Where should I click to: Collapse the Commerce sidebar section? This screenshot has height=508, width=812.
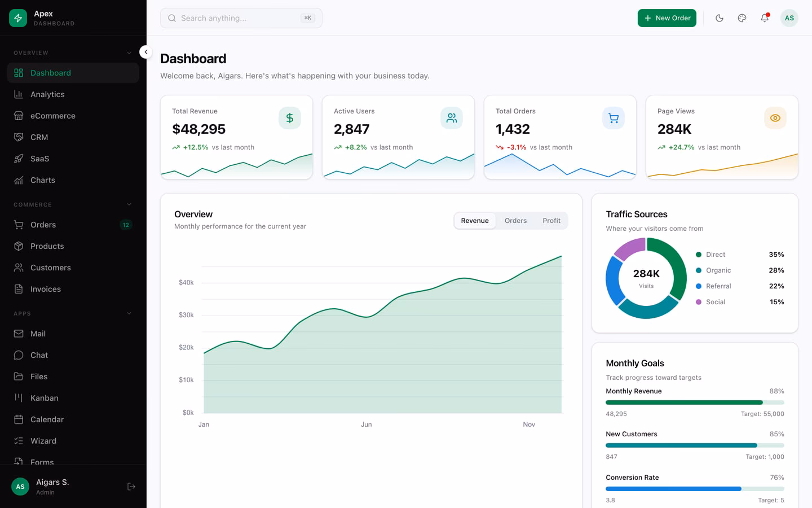click(x=73, y=204)
